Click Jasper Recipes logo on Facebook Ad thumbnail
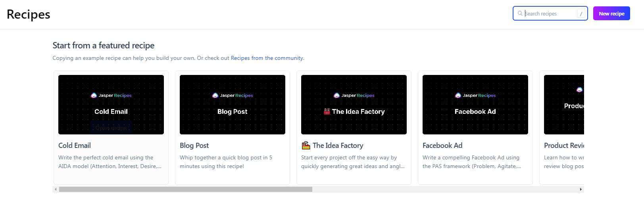644x203 pixels. click(x=475, y=95)
